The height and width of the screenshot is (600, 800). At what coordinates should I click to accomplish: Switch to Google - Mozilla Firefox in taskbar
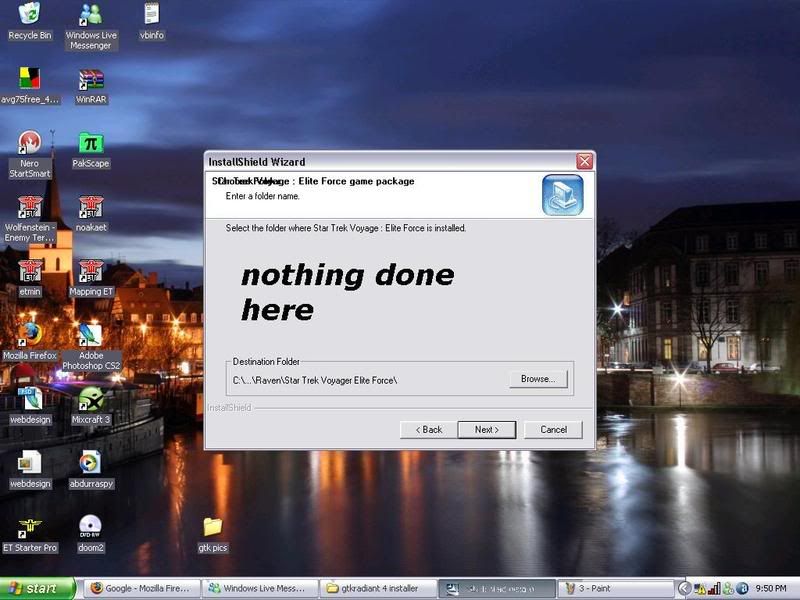[140, 588]
